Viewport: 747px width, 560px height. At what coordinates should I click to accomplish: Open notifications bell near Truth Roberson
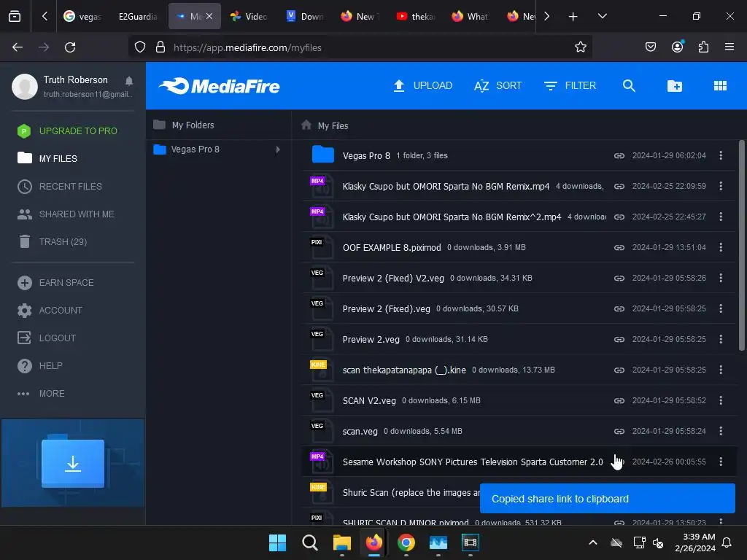pyautogui.click(x=129, y=80)
